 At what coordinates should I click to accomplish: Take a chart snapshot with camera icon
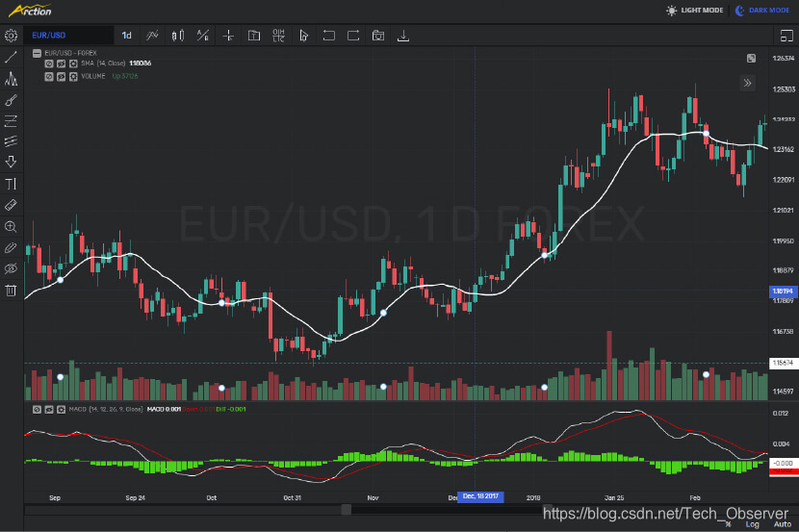click(x=378, y=36)
